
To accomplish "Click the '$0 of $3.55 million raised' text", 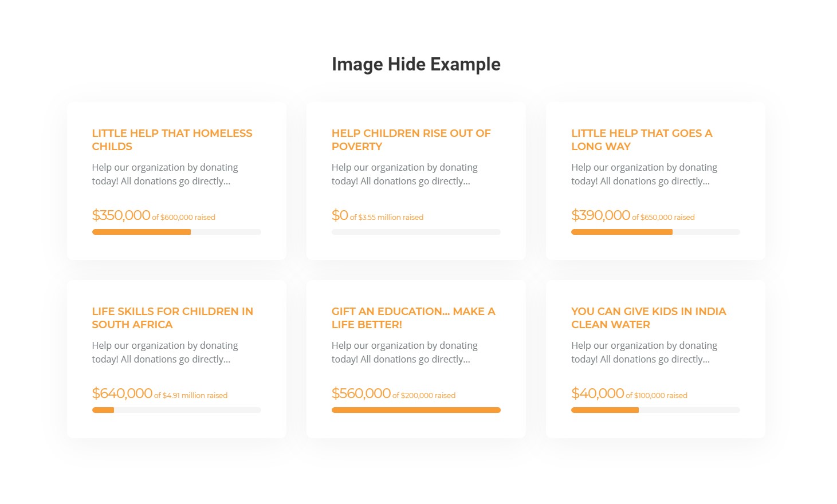I will click(x=378, y=216).
